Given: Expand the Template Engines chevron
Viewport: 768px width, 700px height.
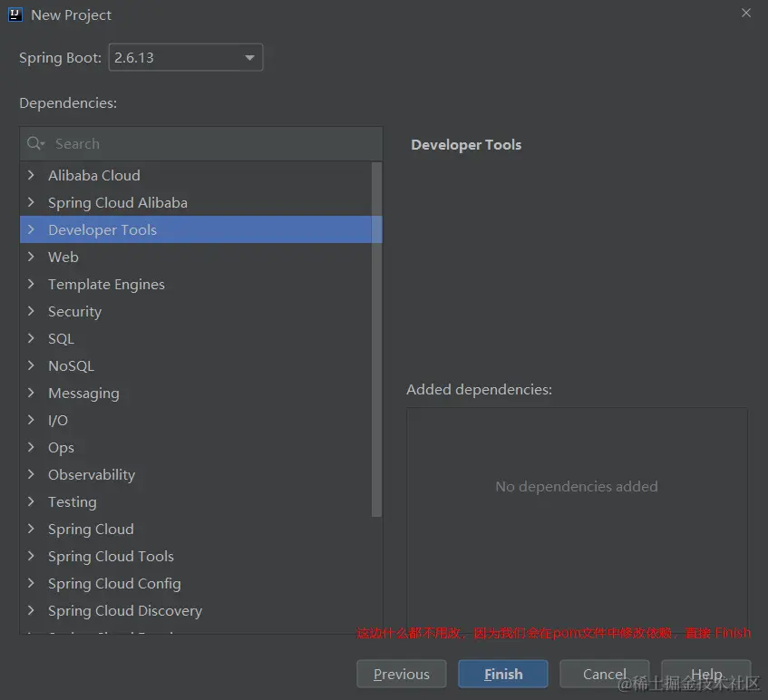Looking at the screenshot, I should [x=31, y=284].
